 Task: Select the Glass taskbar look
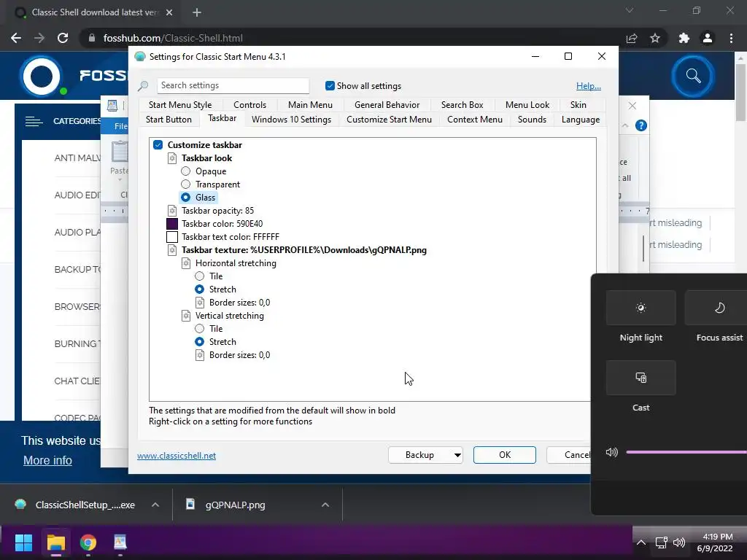(185, 197)
